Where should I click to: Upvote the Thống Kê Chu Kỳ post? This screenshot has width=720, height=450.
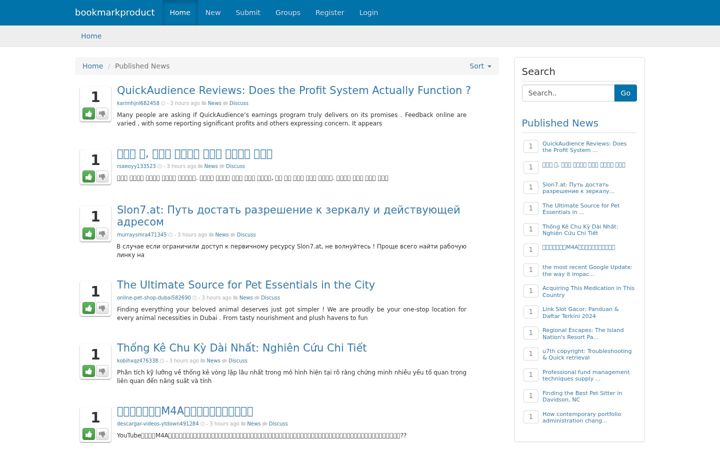pyautogui.click(x=89, y=371)
